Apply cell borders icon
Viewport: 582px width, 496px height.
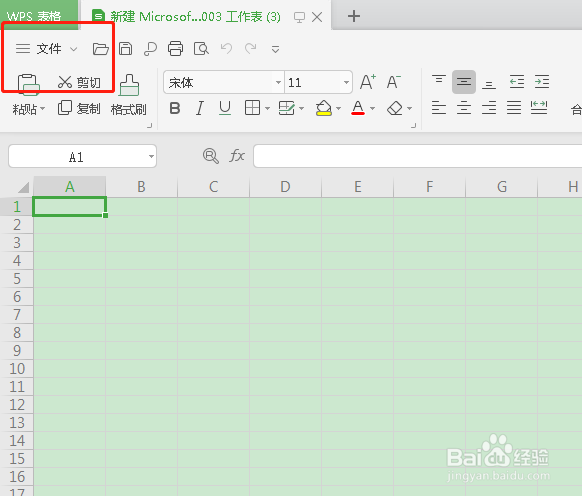point(252,108)
